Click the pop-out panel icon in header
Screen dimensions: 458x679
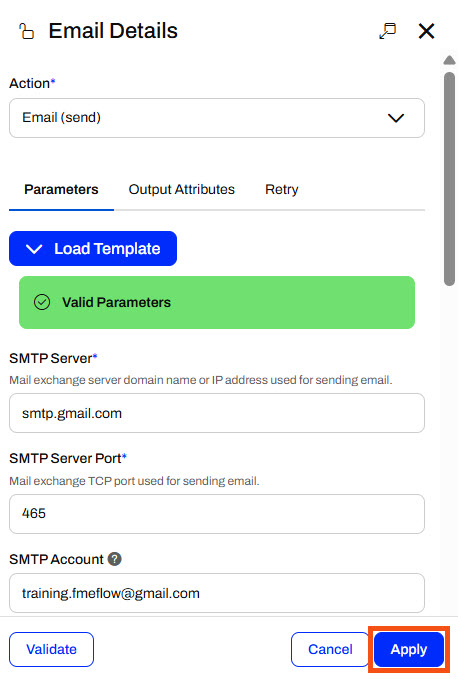tap(387, 31)
